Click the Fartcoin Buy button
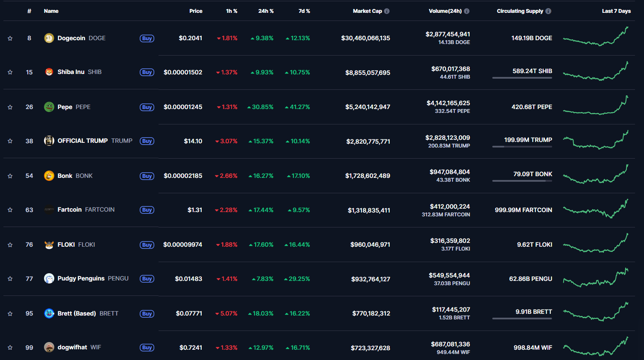644x360 pixels. coord(147,210)
